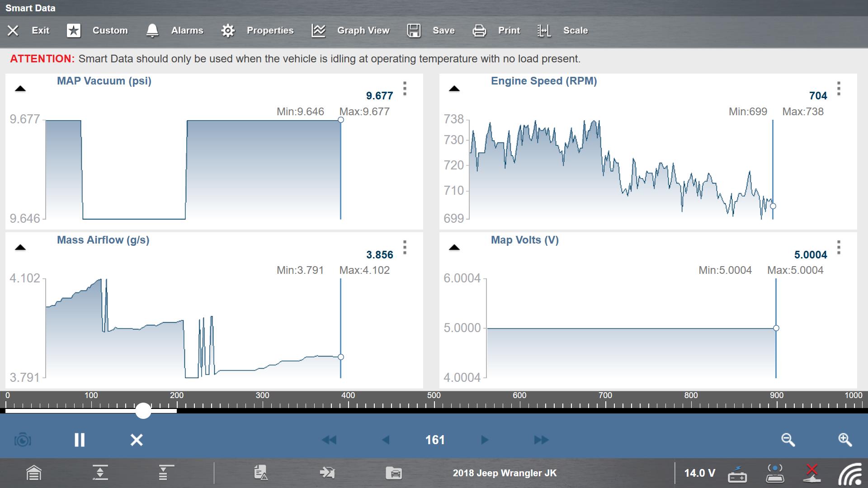The height and width of the screenshot is (488, 868).
Task: Click the zoom out magnifier icon
Action: point(788,440)
